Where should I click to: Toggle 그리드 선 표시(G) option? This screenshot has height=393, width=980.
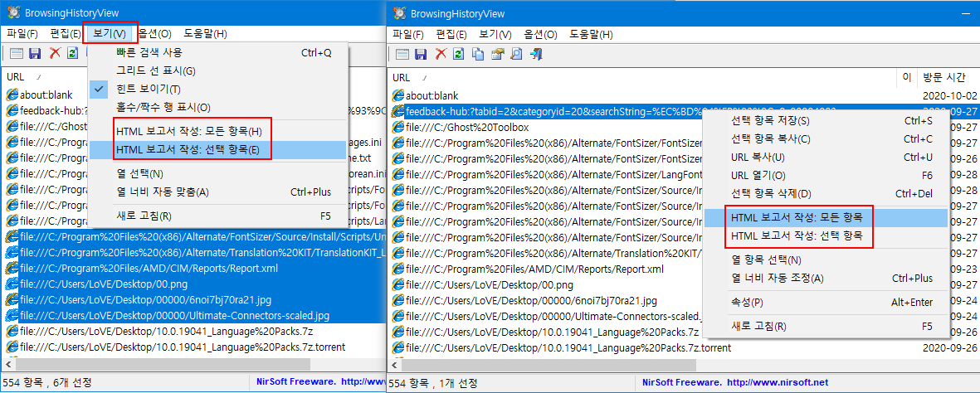coord(217,70)
